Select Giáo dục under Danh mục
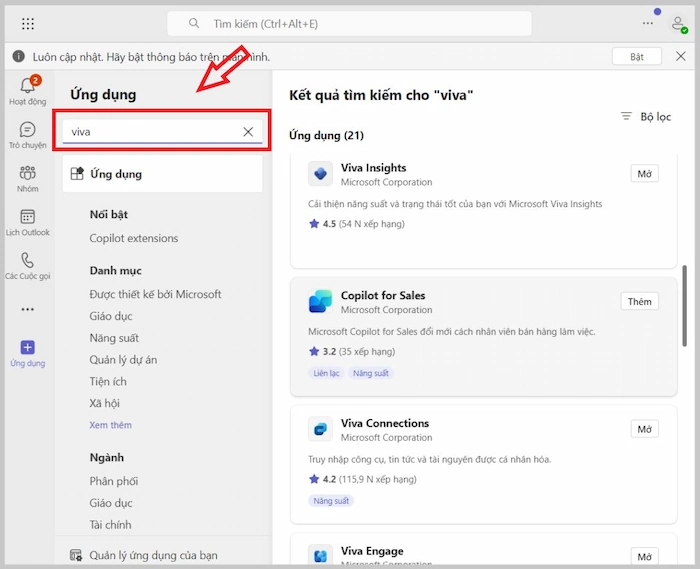 [111, 316]
